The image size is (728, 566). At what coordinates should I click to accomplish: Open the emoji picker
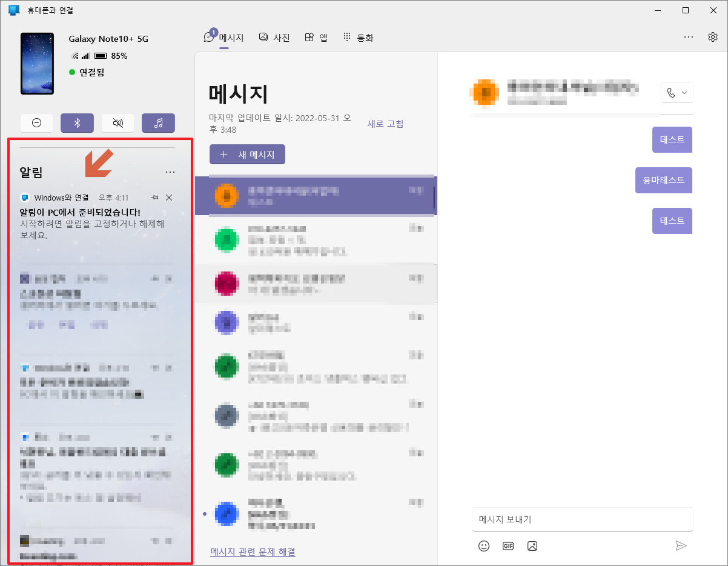tap(483, 545)
